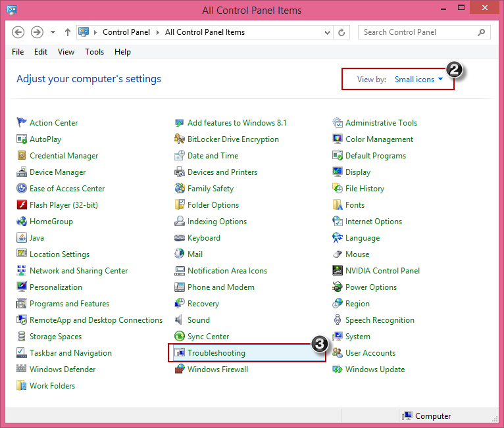The image size is (504, 428).
Task: Open Taskbar and Navigation
Action: coord(70,352)
